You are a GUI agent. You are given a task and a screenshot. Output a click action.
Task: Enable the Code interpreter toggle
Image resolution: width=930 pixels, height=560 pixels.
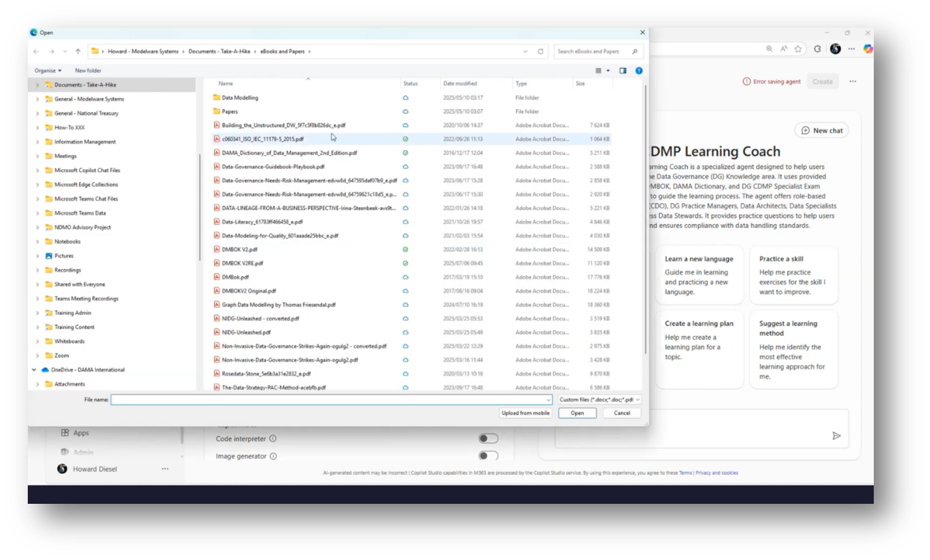488,438
